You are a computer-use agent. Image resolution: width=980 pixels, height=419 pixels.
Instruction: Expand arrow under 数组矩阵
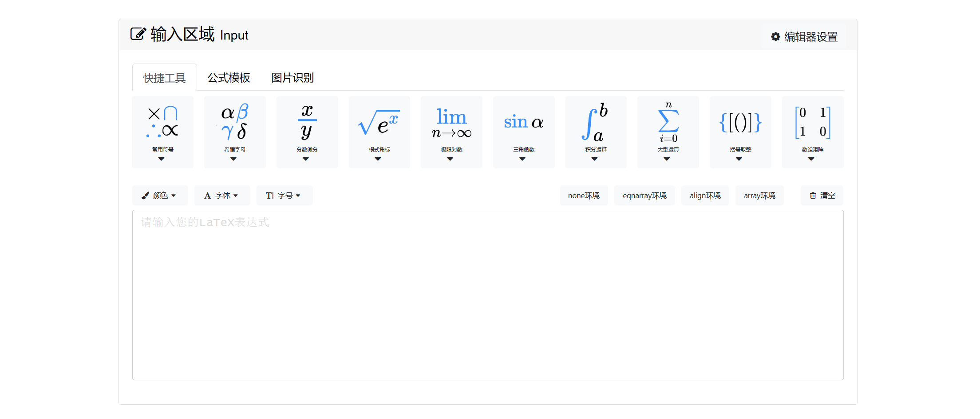pyautogui.click(x=811, y=159)
